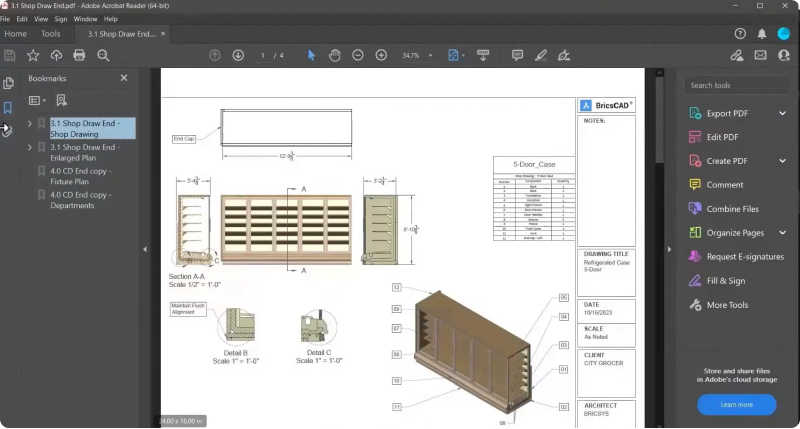Screen dimensions: 800x429
Task: Open the View menu
Action: point(40,18)
